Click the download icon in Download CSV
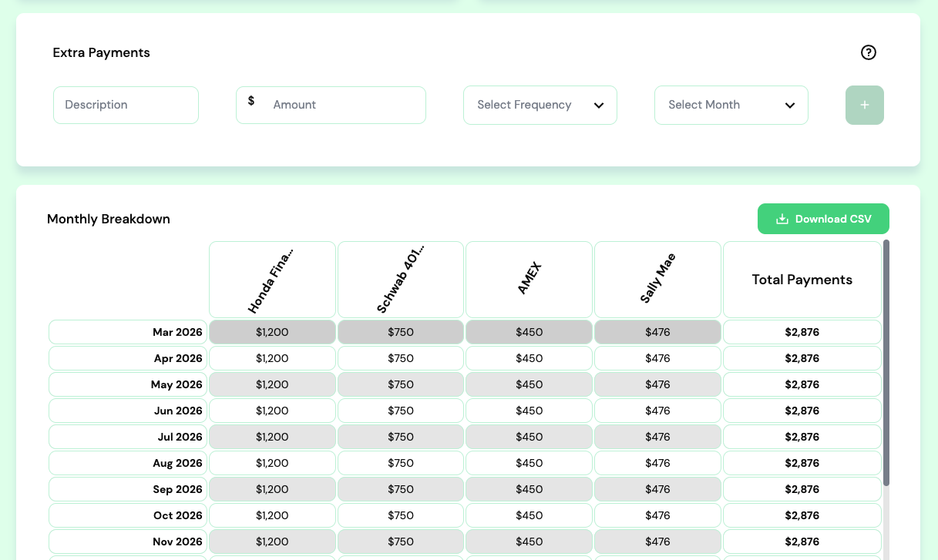The width and height of the screenshot is (938, 560). (x=782, y=219)
